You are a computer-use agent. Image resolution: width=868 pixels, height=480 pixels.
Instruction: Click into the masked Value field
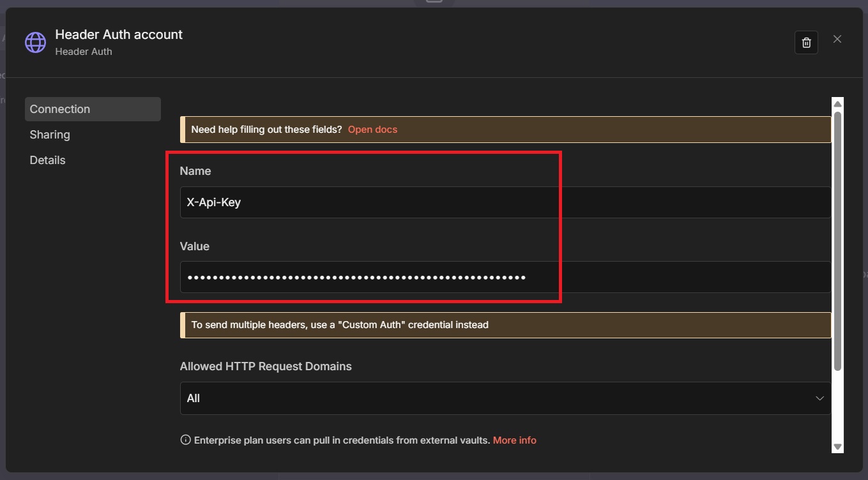point(505,277)
